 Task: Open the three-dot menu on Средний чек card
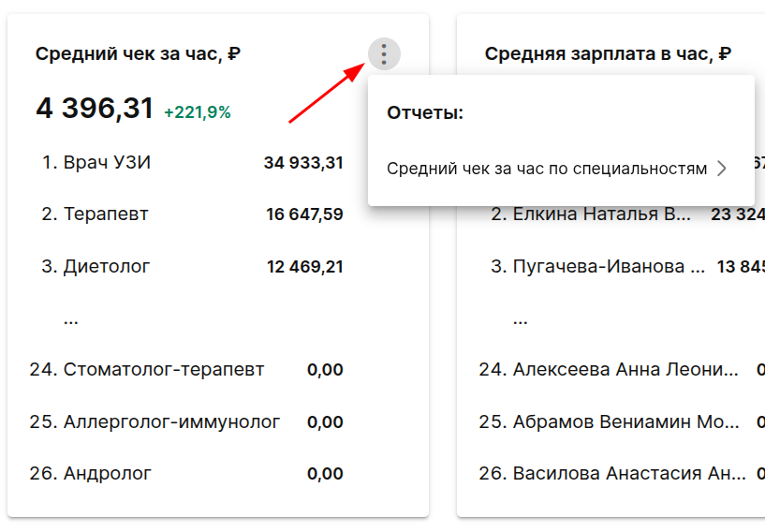click(x=384, y=53)
